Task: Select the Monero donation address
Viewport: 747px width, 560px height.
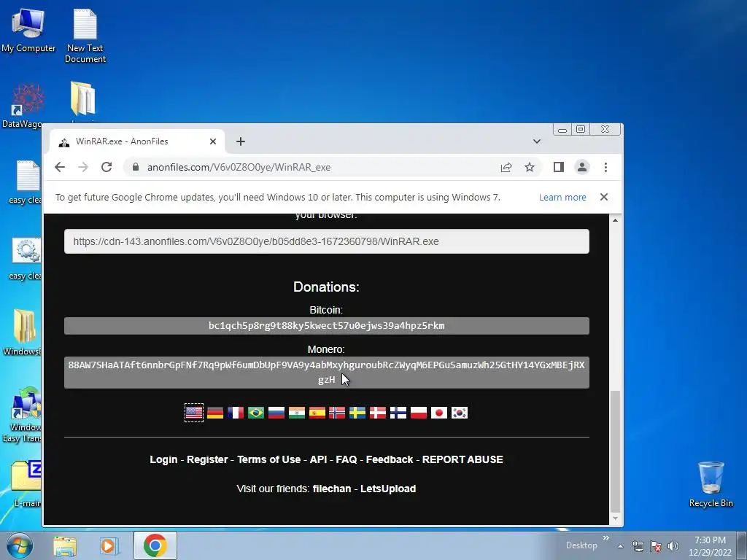Action: pos(327,373)
